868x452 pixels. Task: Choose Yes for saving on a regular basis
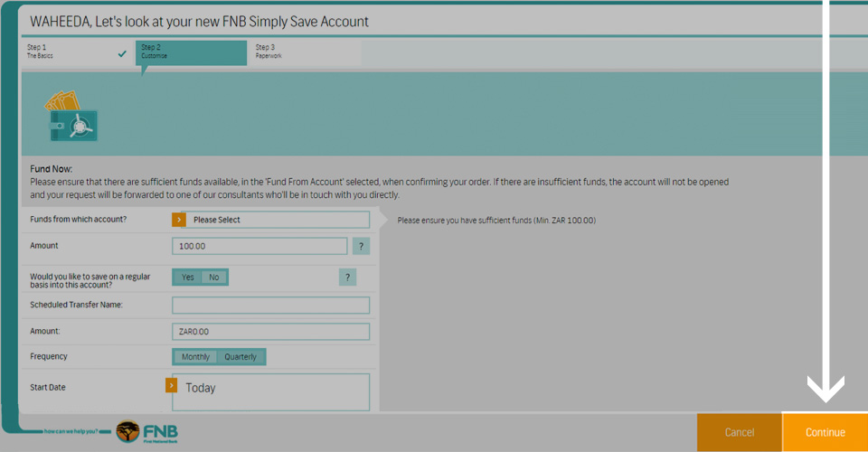coord(188,278)
